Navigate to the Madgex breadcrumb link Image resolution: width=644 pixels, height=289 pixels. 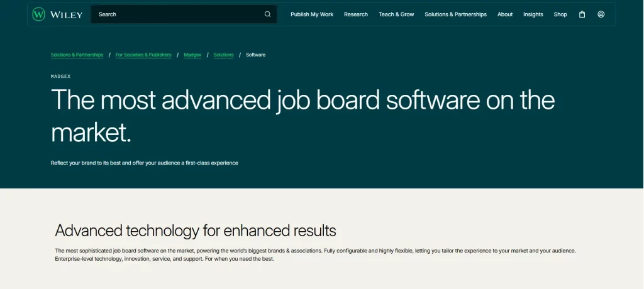tap(192, 55)
